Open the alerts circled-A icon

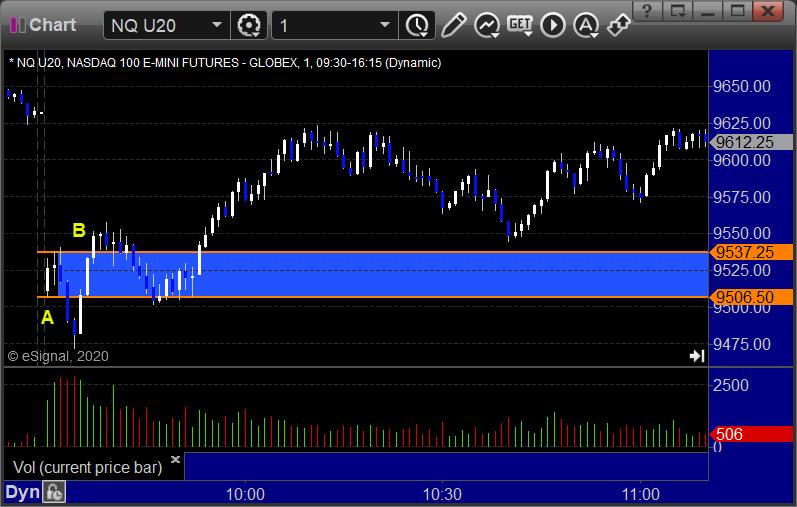[x=586, y=25]
